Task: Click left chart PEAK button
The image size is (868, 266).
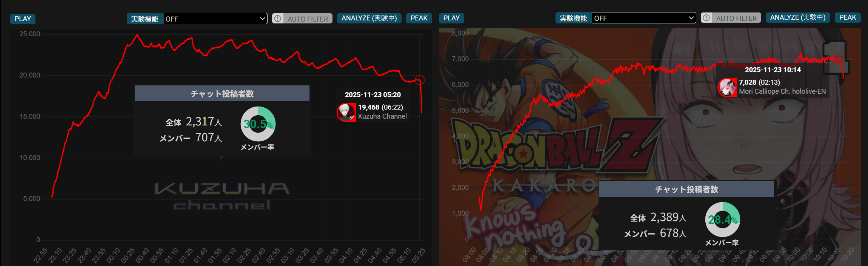Action: coord(419,18)
